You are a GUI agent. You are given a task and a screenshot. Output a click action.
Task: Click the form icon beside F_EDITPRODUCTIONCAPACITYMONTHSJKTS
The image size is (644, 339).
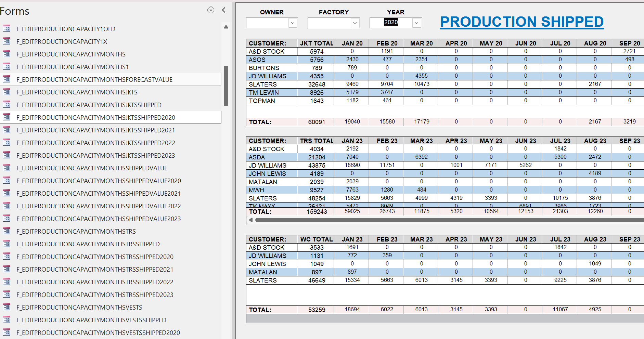click(x=7, y=92)
